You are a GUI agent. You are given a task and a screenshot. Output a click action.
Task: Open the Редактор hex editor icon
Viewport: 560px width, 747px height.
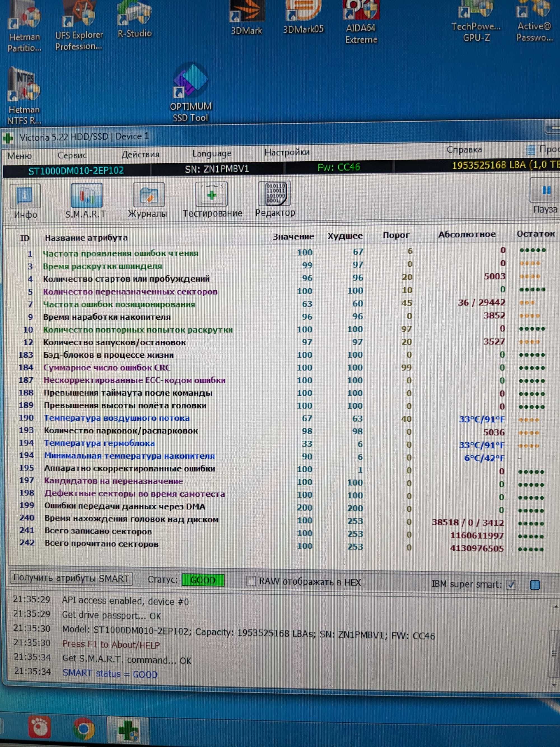274,194
